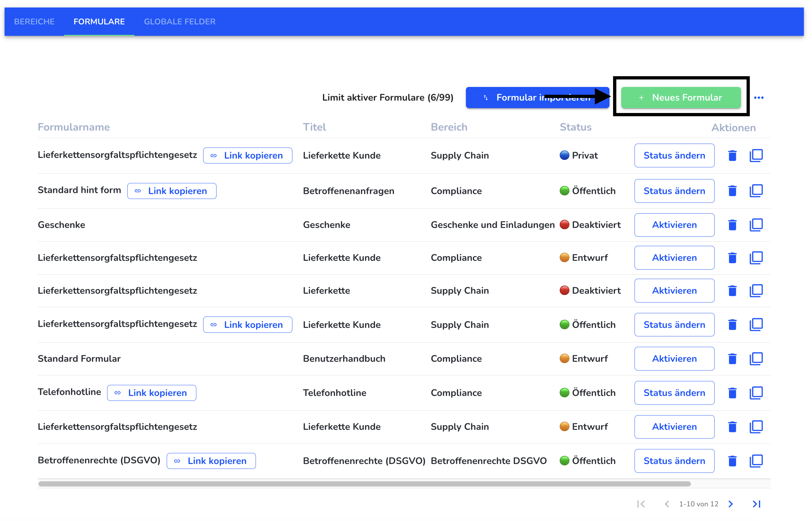Click the Bereich column header
The image size is (812, 521).
point(449,127)
